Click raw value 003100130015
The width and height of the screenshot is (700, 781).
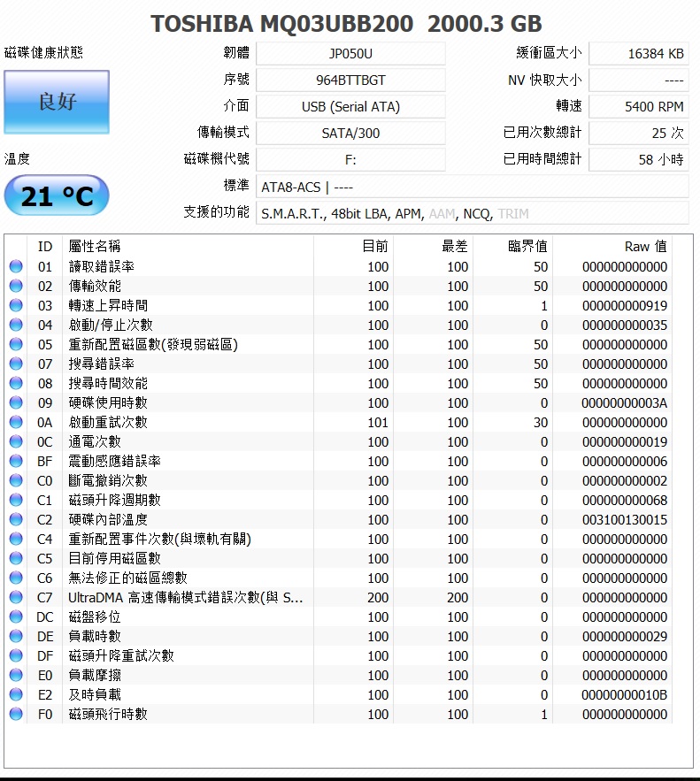624,519
